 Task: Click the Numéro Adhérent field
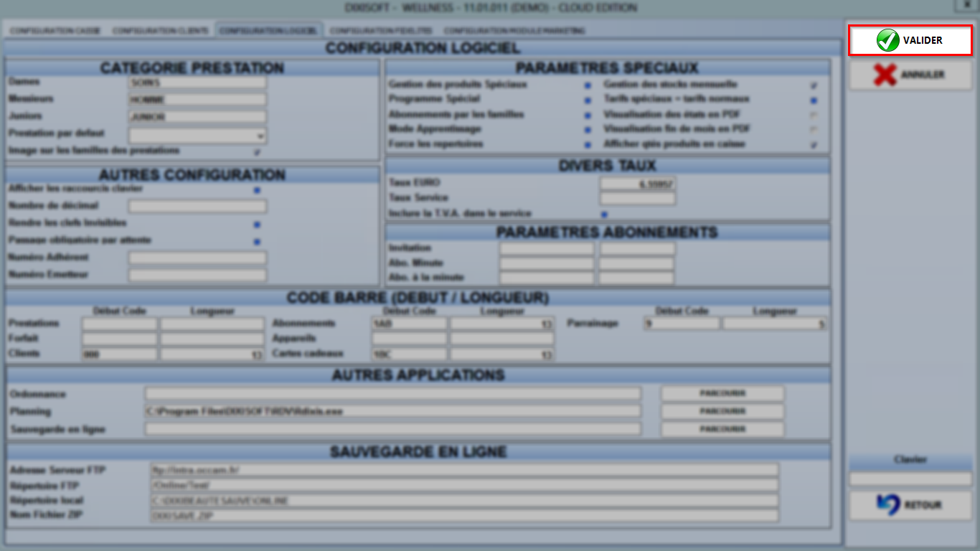click(197, 258)
